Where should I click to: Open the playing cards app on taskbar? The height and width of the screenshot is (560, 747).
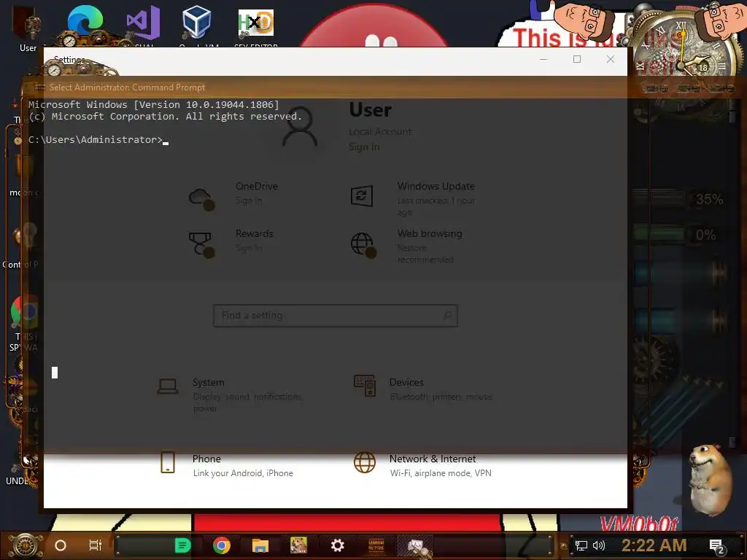pos(415,545)
